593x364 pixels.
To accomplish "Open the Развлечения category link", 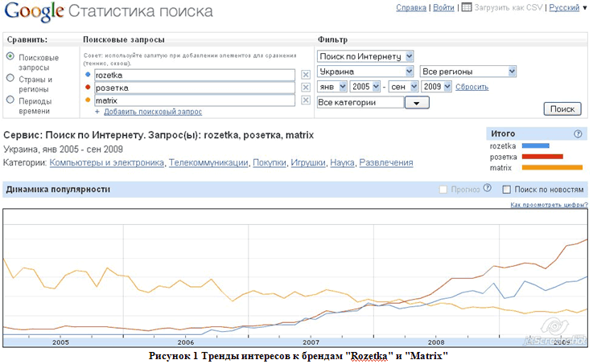I will (386, 162).
